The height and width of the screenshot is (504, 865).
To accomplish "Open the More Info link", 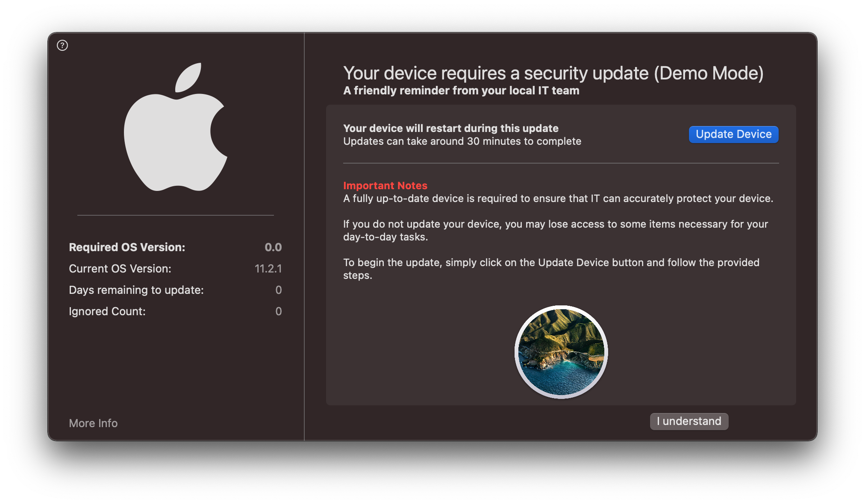I will (93, 423).
